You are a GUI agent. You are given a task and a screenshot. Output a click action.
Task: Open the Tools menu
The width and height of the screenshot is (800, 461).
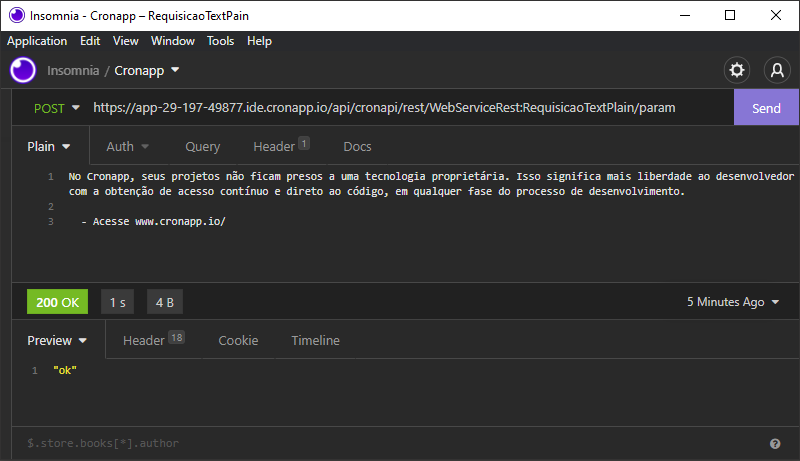coord(220,41)
